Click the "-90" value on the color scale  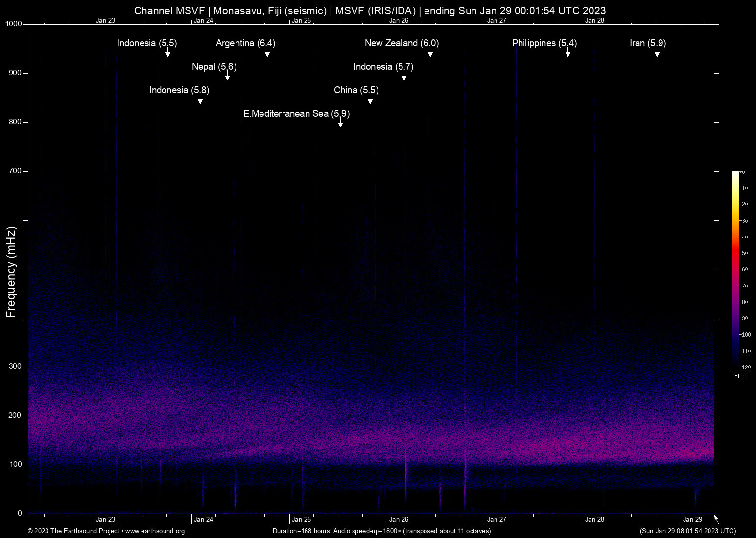(743, 318)
